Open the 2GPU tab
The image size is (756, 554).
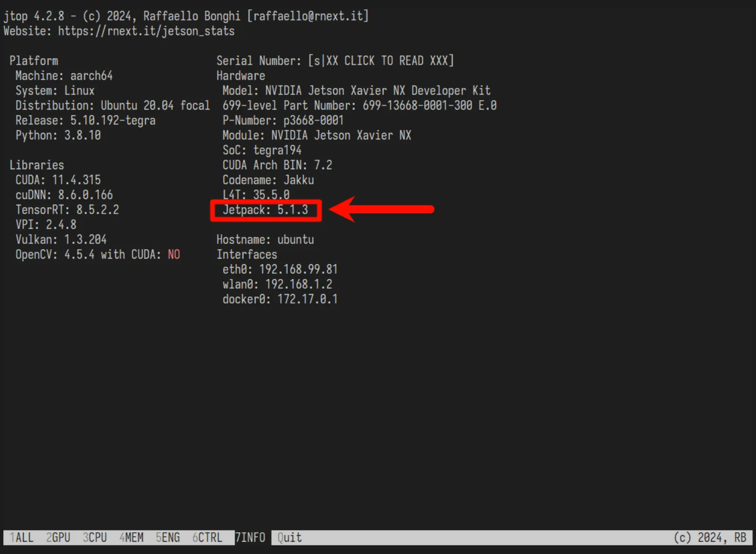(x=58, y=537)
